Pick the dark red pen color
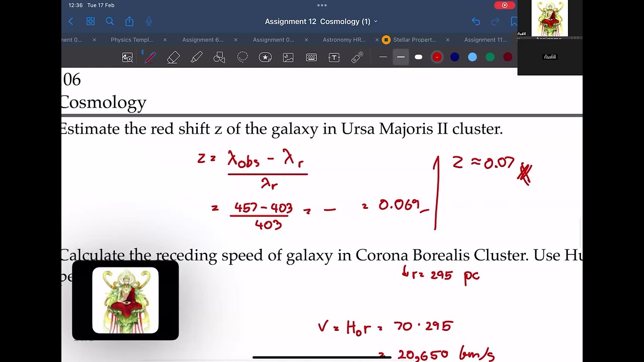 click(x=508, y=57)
